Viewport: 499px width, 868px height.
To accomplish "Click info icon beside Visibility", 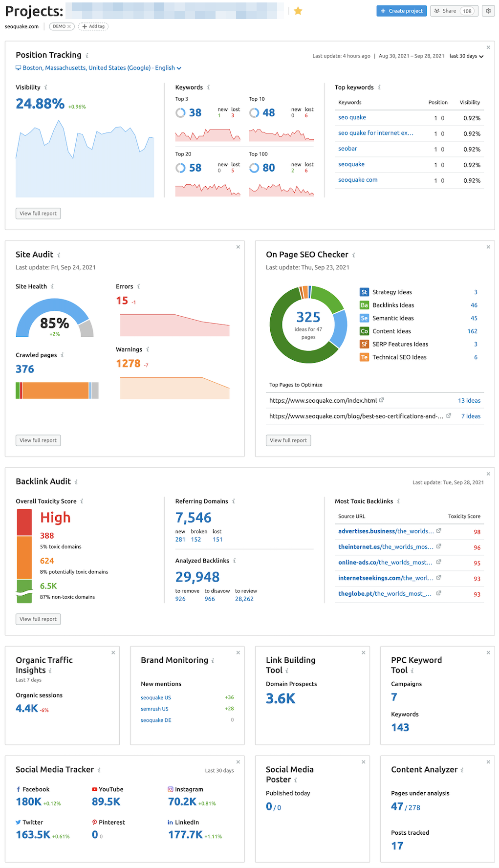I will [x=46, y=87].
